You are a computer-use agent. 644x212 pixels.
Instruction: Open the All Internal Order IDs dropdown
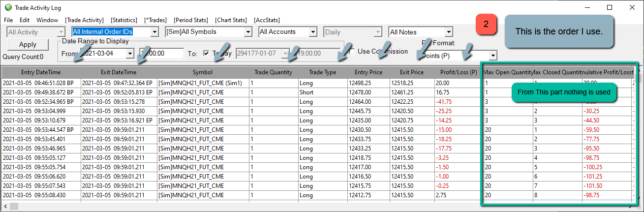[115, 32]
